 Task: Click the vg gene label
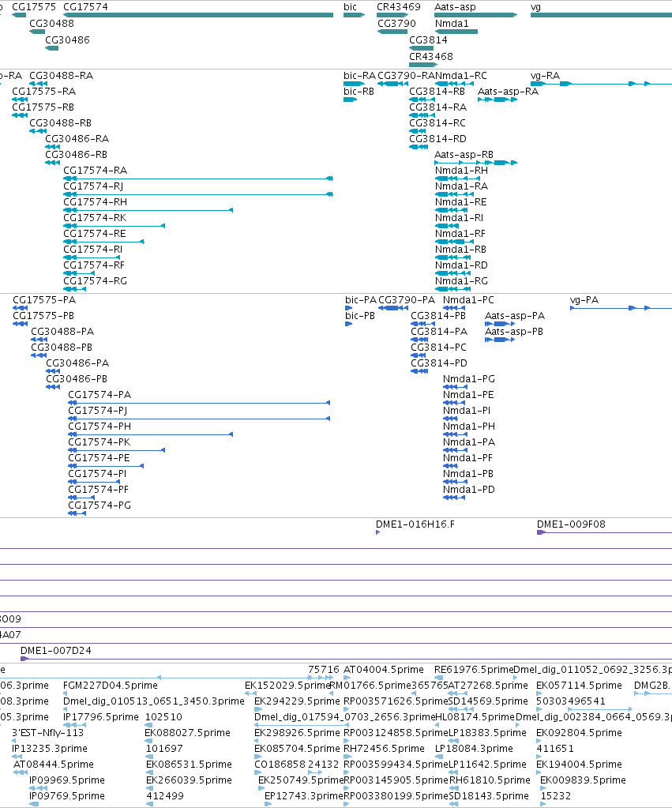pos(536,7)
